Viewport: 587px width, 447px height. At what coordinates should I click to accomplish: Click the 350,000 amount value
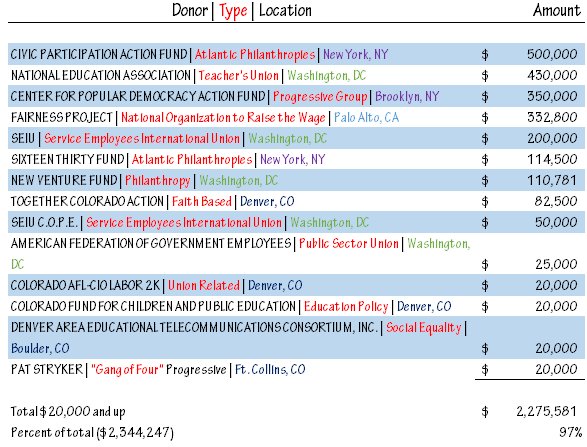pos(552,97)
